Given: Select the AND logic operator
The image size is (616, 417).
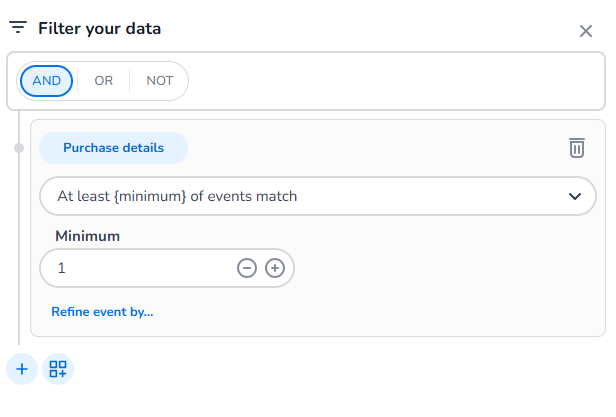Looking at the screenshot, I should point(46,81).
